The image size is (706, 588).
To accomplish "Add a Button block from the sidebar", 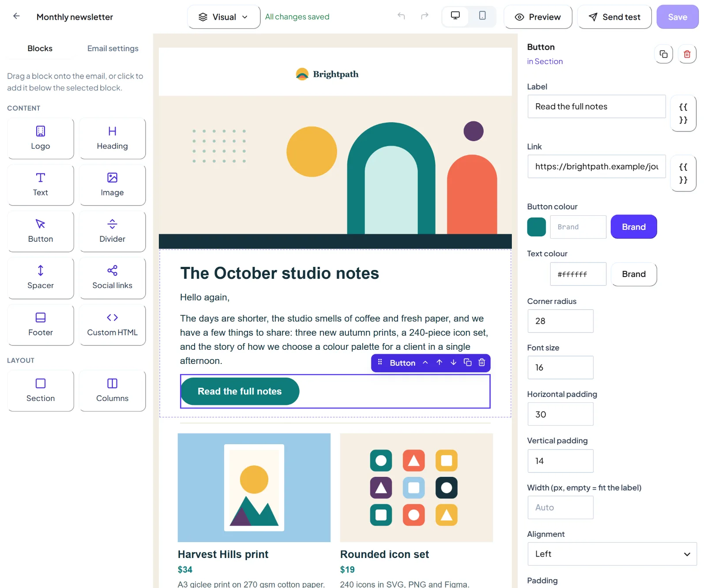I will click(41, 232).
